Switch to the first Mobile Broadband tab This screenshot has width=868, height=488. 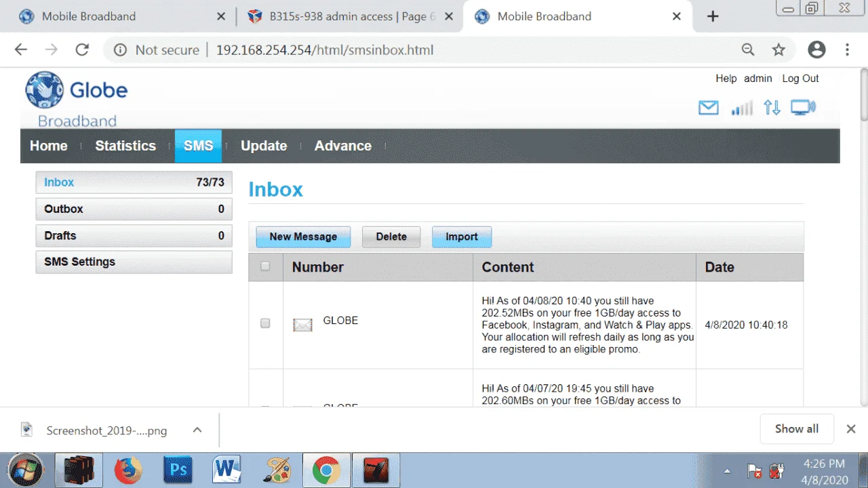[x=122, y=16]
